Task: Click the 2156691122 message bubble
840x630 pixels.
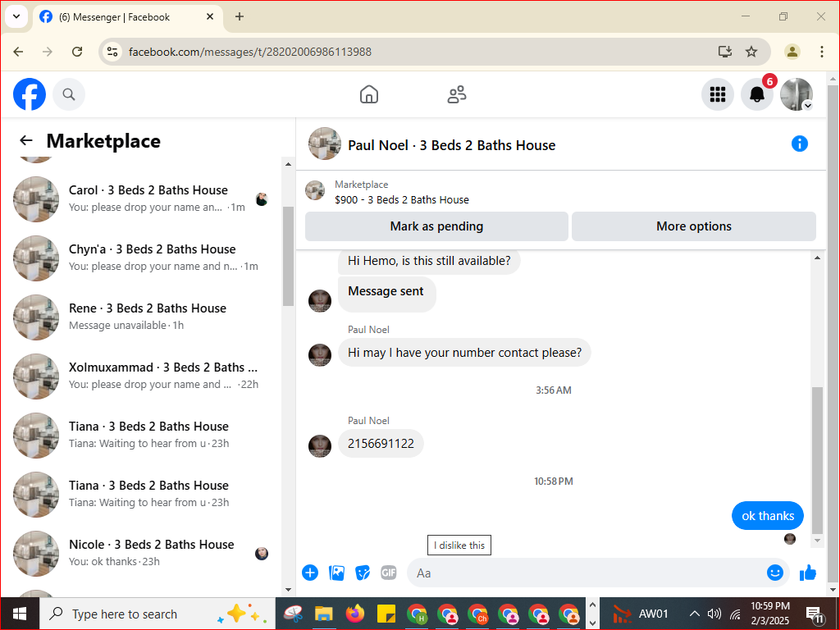Action: [x=381, y=444]
